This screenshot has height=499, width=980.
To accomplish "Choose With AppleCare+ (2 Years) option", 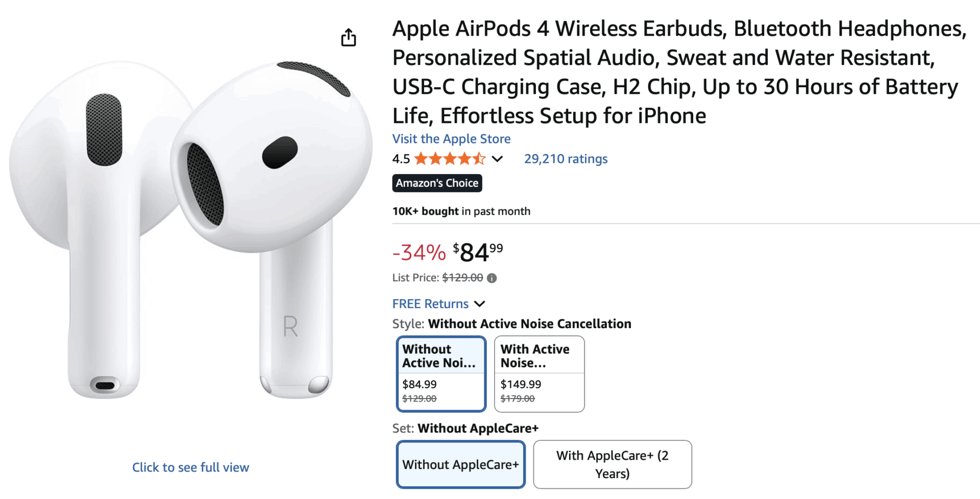I will point(612,464).
